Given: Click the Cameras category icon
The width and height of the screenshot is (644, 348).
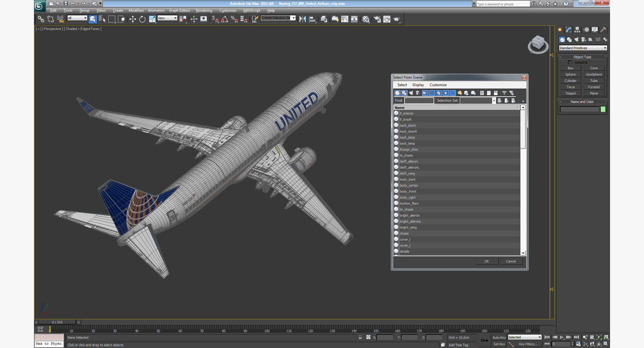Looking at the screenshot, I should [x=584, y=40].
